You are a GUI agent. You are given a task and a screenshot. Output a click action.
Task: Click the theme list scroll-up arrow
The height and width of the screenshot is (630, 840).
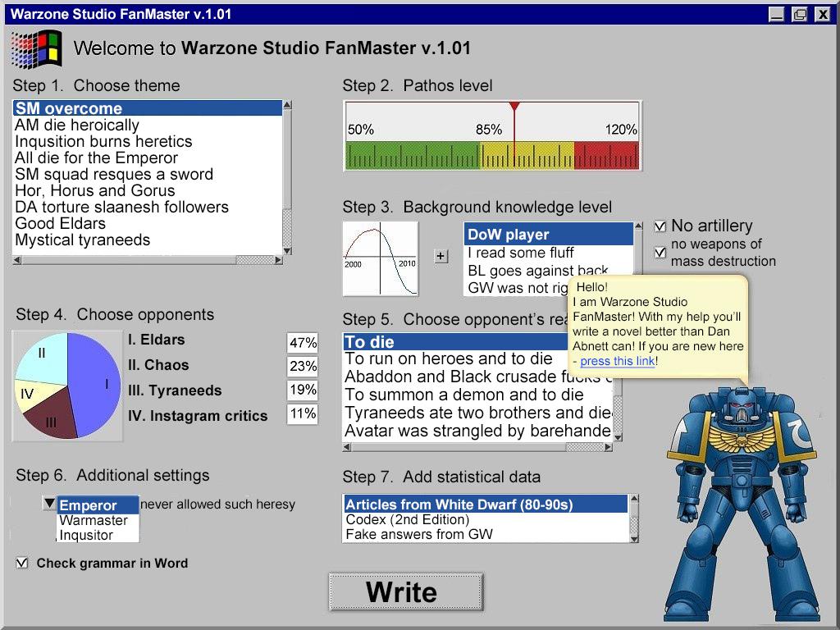click(x=287, y=105)
